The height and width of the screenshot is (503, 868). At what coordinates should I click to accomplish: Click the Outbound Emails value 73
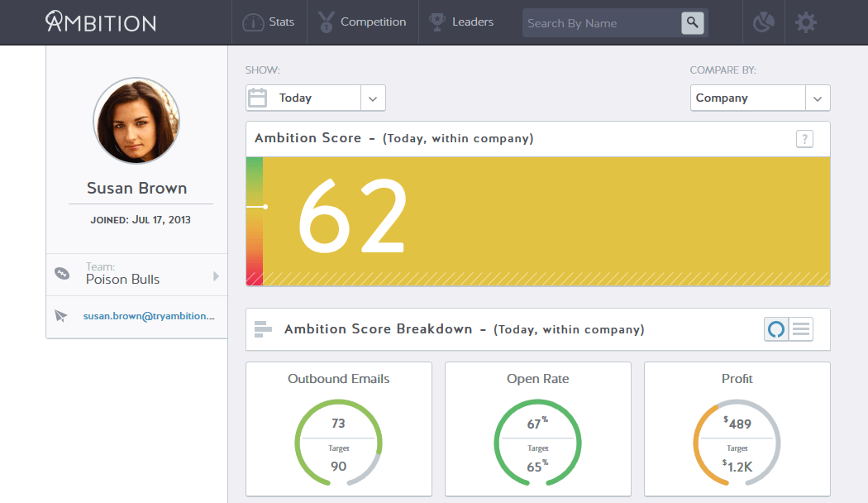pyautogui.click(x=338, y=424)
